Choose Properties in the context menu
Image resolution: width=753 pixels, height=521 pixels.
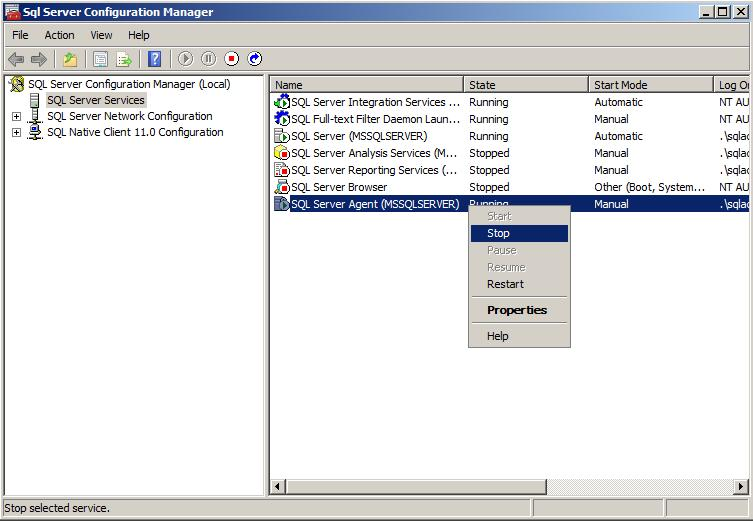pos(519,310)
